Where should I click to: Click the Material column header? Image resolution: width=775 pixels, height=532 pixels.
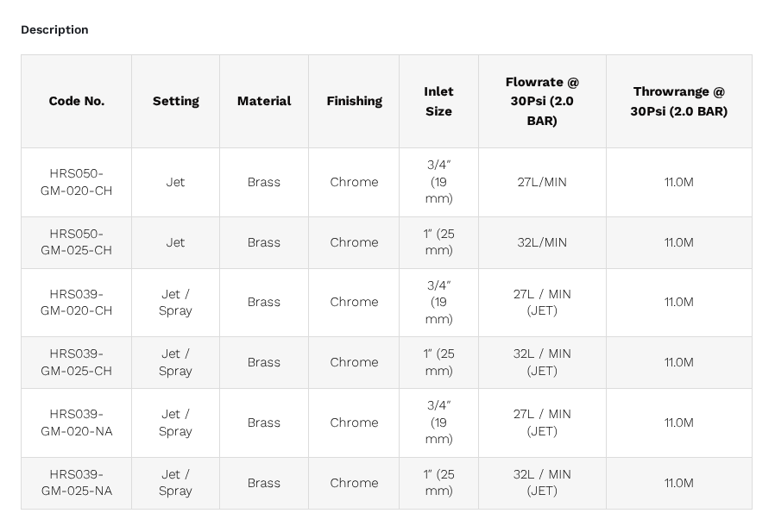[264, 101]
